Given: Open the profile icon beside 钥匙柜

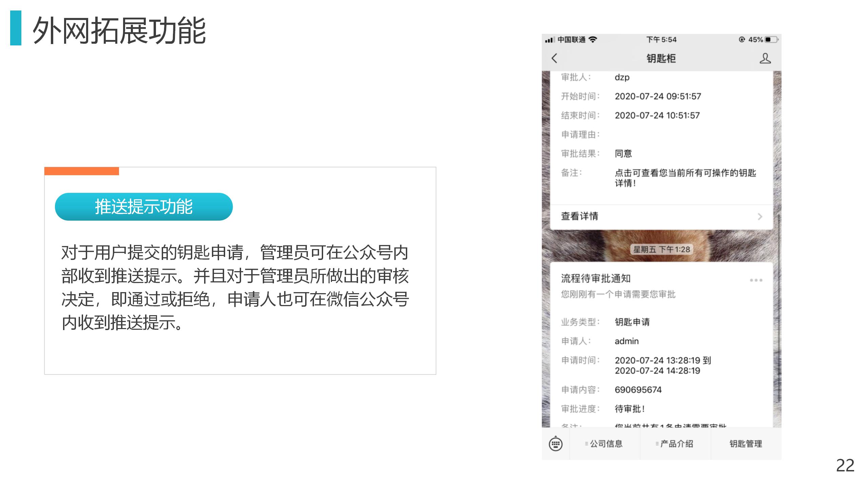Looking at the screenshot, I should pos(765,58).
